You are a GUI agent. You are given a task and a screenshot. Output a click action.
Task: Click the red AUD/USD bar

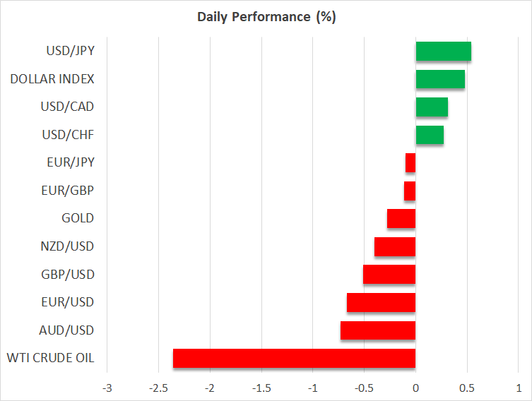coord(378,330)
